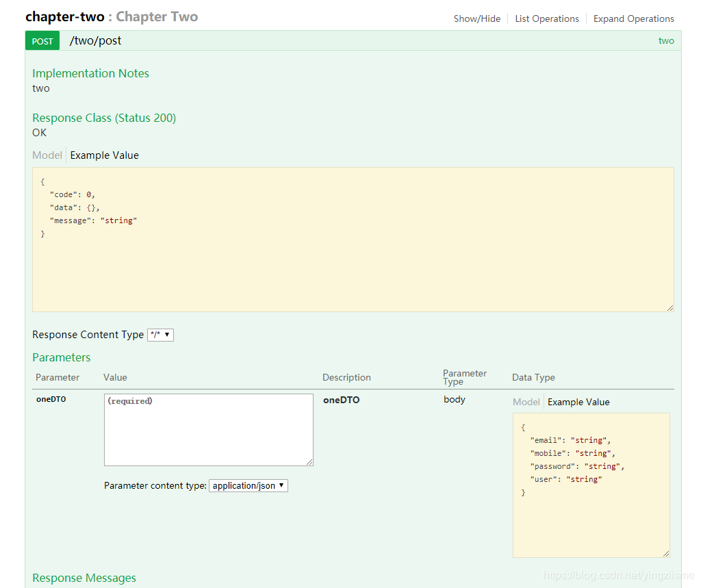Grab the oneDTO textarea resize handle
The image size is (701, 588).
[x=309, y=462]
